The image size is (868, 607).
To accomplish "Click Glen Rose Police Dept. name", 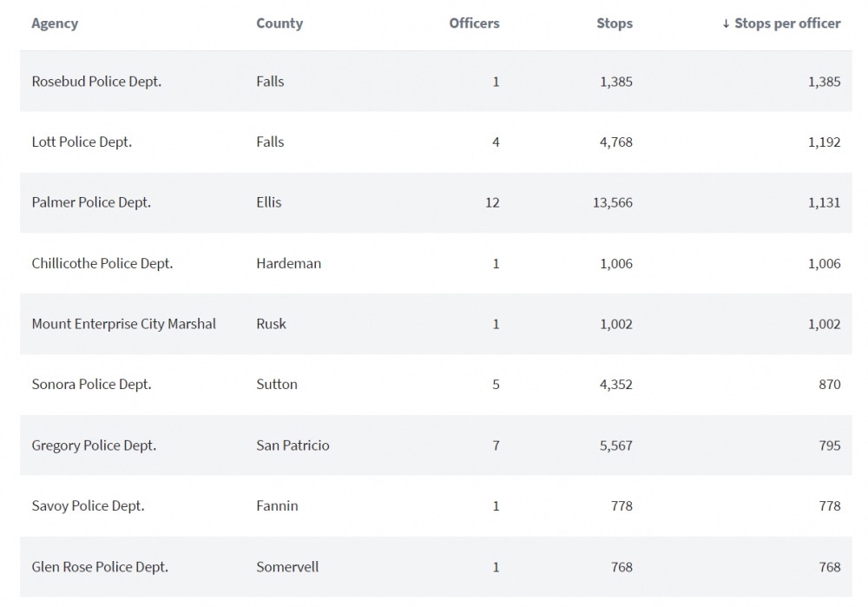I will point(100,567).
